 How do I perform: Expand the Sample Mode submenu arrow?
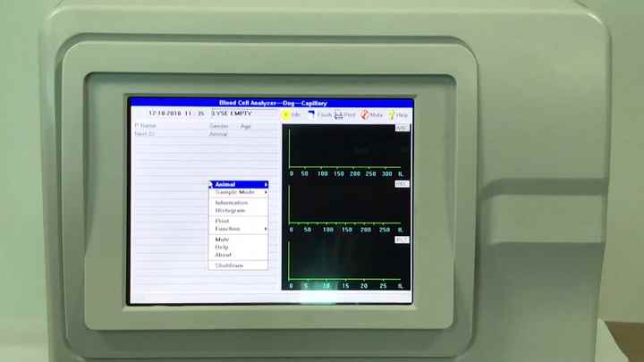pyautogui.click(x=267, y=192)
